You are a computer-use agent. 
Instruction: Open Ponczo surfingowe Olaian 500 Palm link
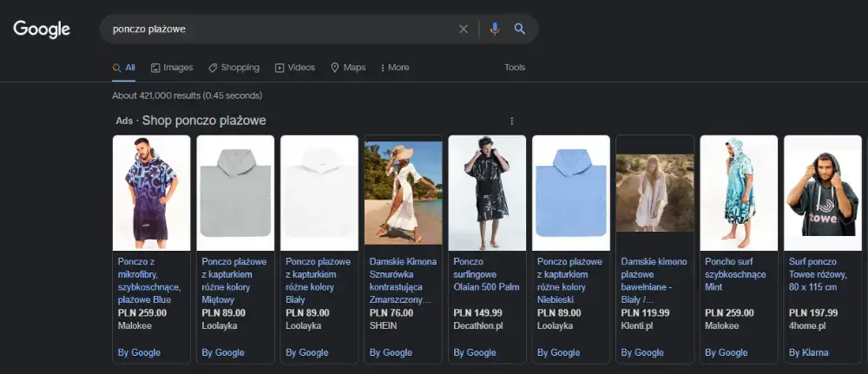pyautogui.click(x=487, y=274)
